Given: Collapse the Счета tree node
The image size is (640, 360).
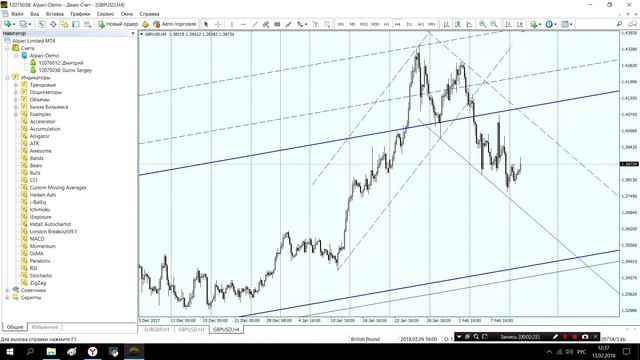Looking at the screenshot, I should 7,48.
